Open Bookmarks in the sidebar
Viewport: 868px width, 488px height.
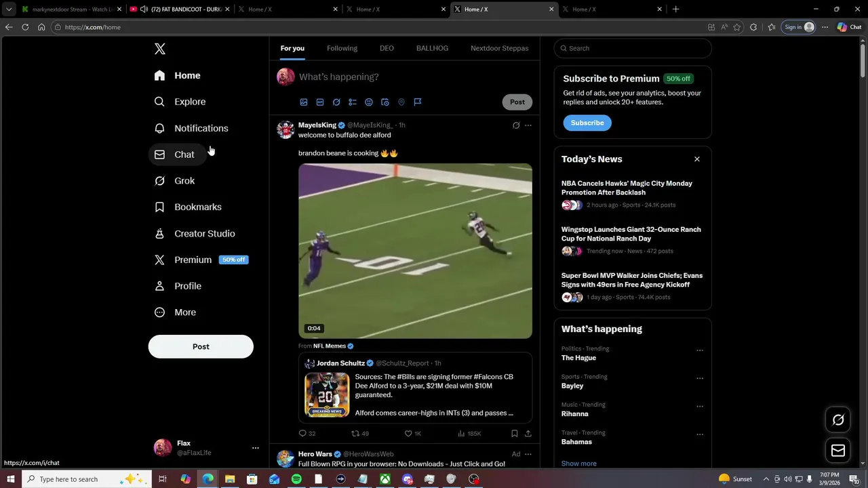click(x=188, y=207)
